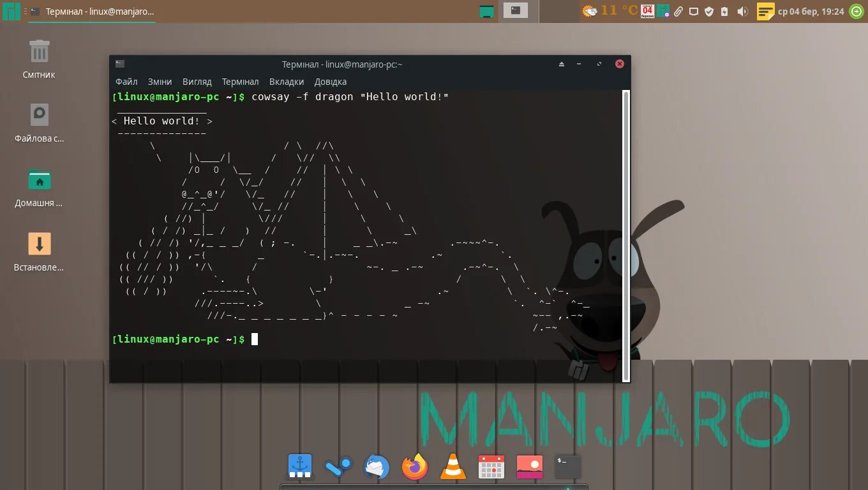The width and height of the screenshot is (868, 490).
Task: Open the terminal icon in the dock
Action: click(x=568, y=467)
